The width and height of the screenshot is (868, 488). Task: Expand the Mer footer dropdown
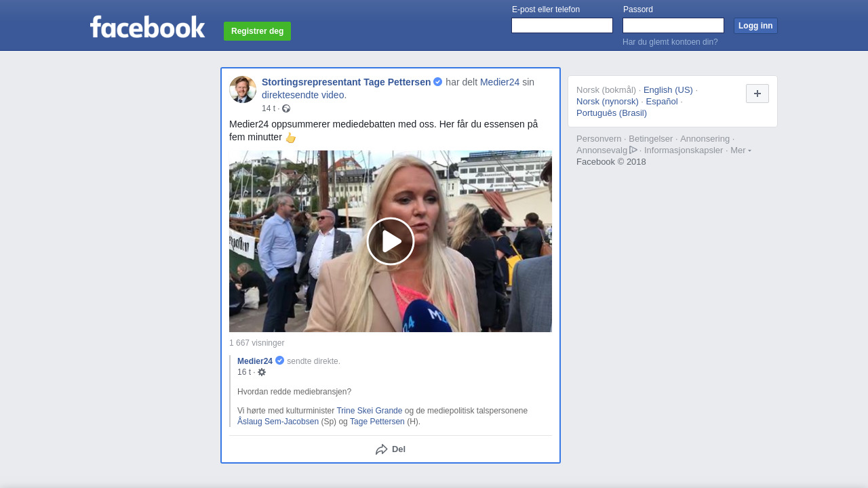tap(741, 150)
